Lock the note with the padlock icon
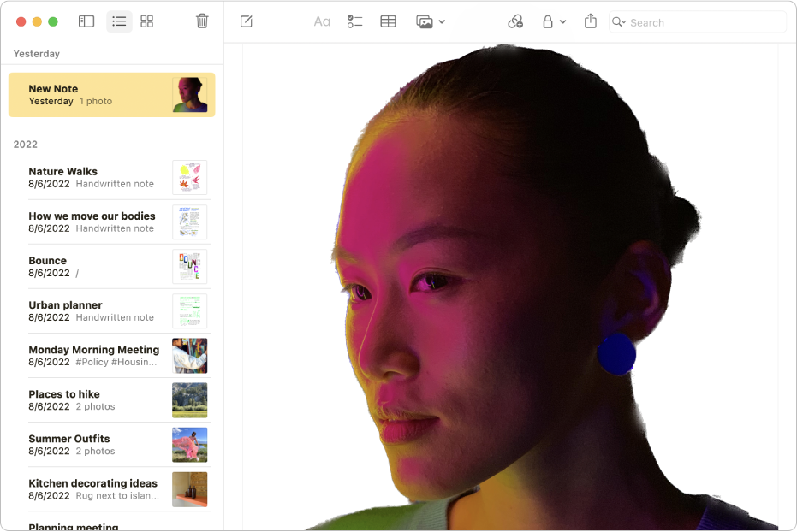This screenshot has height=532, width=797. pyautogui.click(x=549, y=21)
